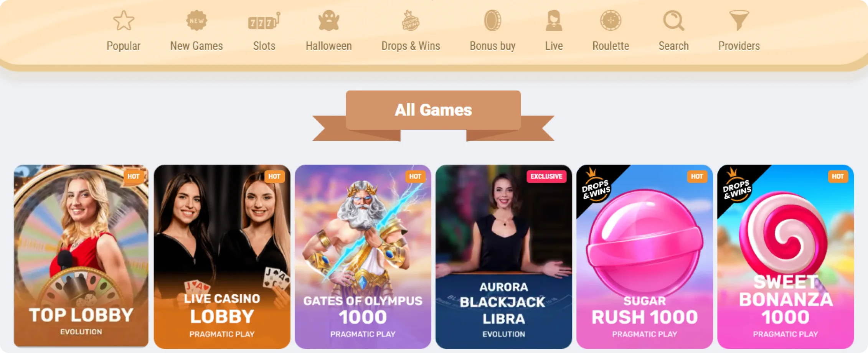The width and height of the screenshot is (868, 353).
Task: Play Gates of Olympus 1000
Action: 363,257
